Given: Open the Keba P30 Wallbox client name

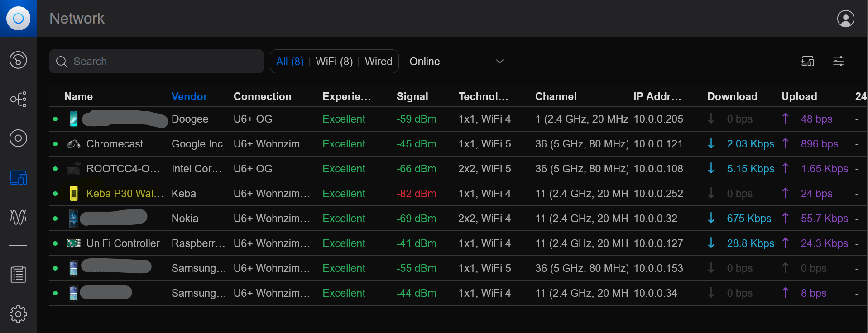Looking at the screenshot, I should 125,194.
